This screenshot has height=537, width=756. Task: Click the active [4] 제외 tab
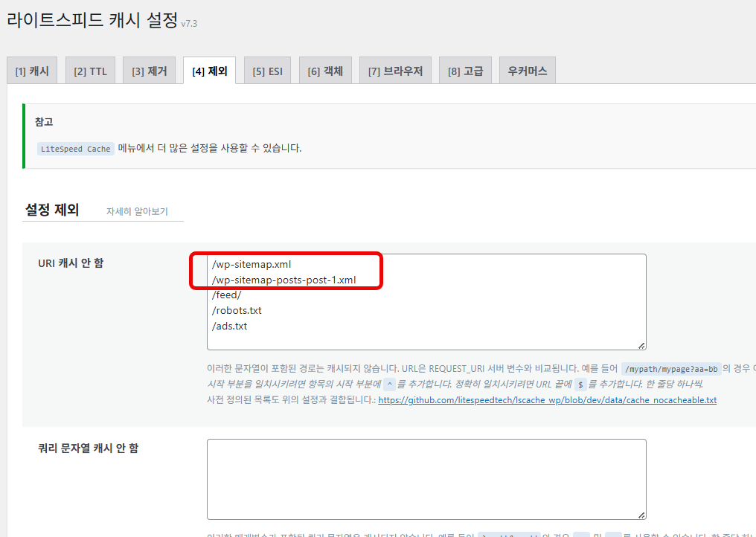tap(209, 71)
